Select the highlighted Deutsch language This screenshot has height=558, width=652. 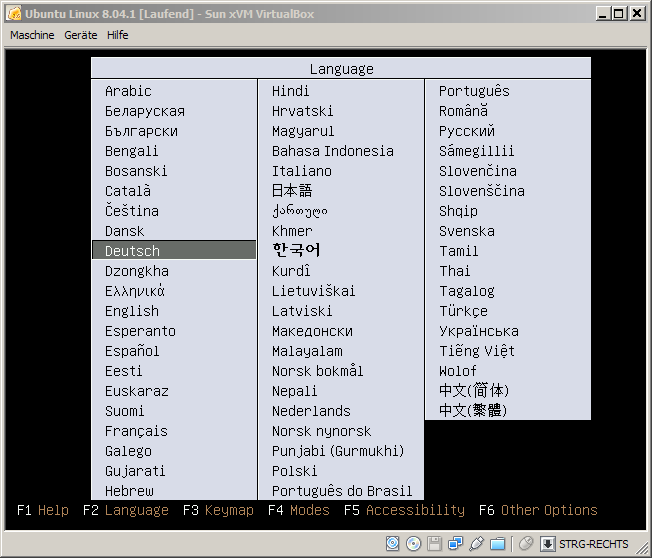[x=174, y=250]
